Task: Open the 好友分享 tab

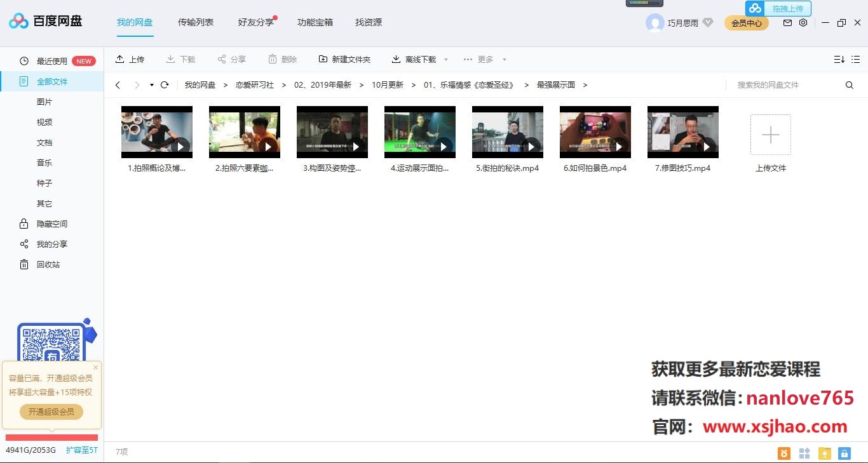Action: click(256, 22)
